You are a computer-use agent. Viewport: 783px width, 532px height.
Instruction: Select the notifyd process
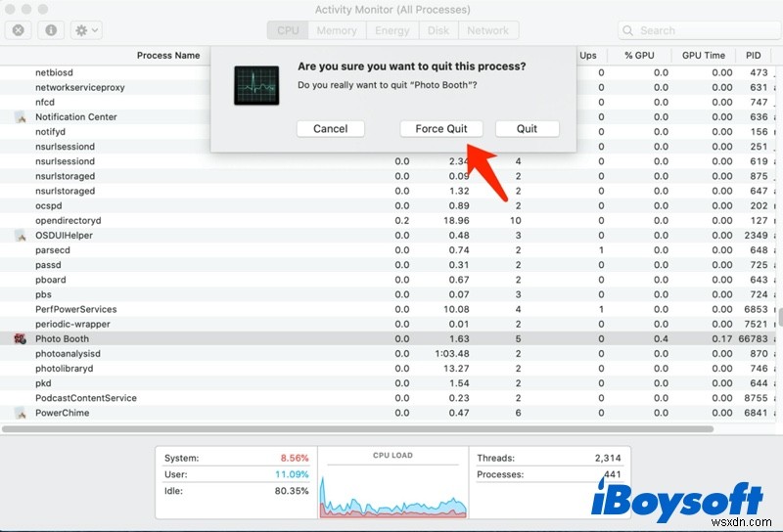tap(51, 132)
